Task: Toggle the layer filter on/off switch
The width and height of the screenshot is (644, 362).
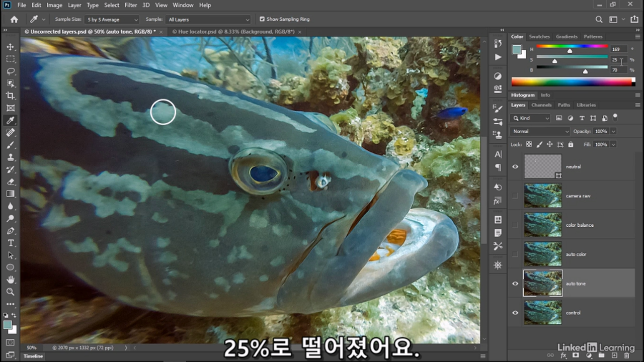Action: (615, 117)
